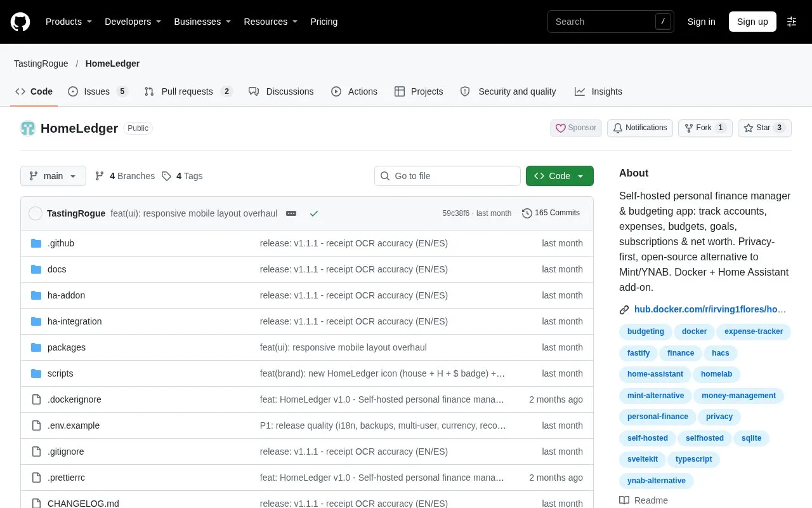Click the link icon beside the Docker Hub URL
The width and height of the screenshot is (812, 508).
coord(624,310)
